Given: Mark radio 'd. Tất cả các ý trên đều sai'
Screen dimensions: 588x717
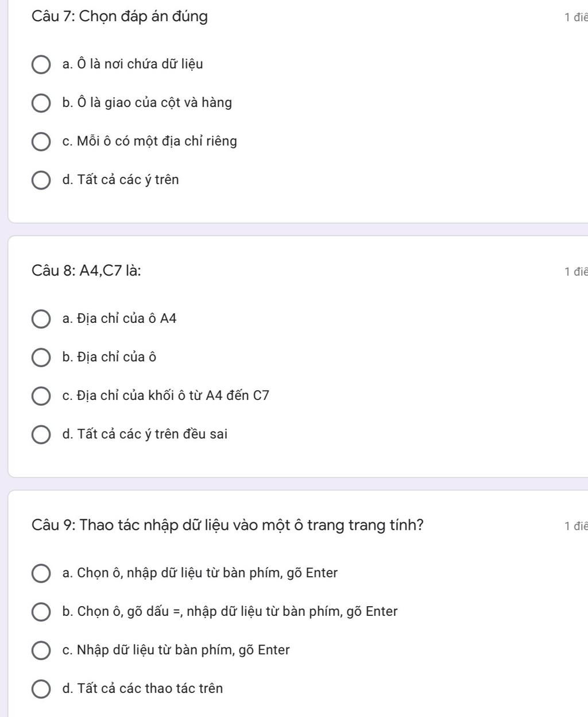Looking at the screenshot, I should (x=40, y=434).
